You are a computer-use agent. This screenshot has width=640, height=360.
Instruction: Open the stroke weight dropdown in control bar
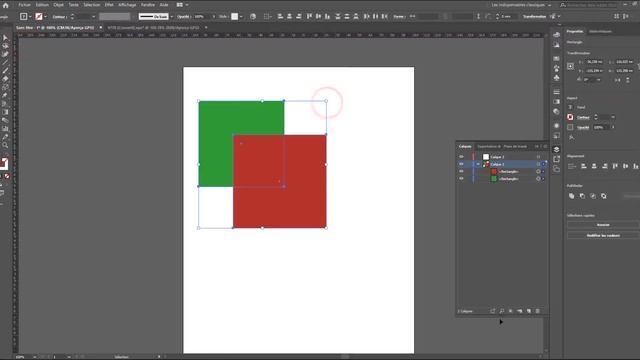pos(93,17)
